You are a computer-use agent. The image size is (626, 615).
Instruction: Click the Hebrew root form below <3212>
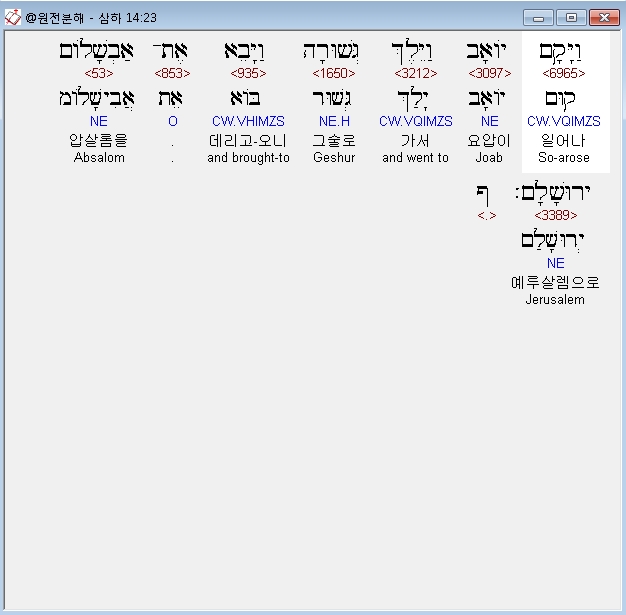412,99
